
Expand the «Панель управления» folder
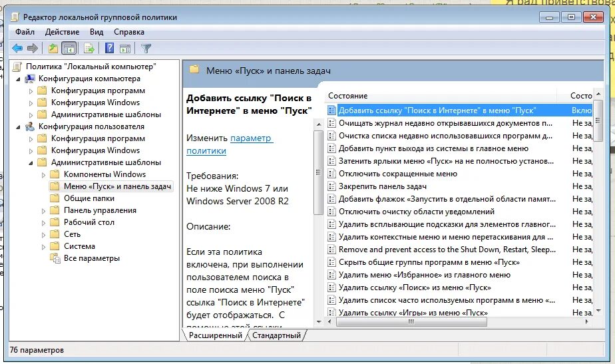click(x=43, y=211)
